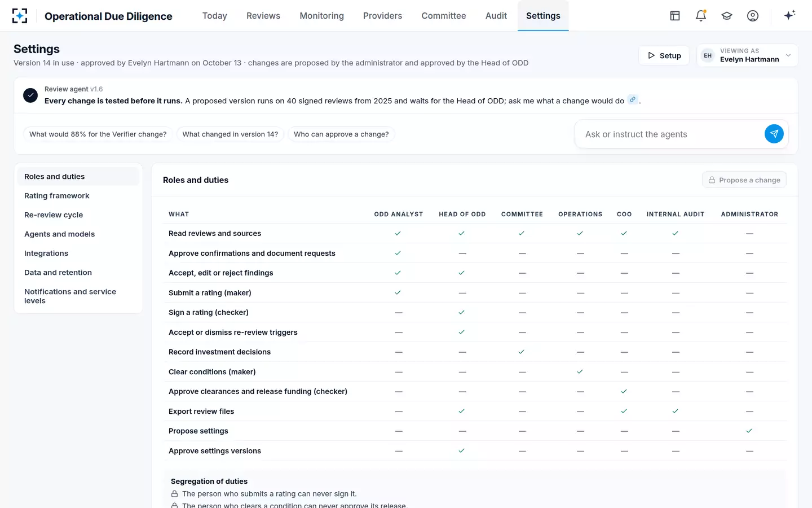Image resolution: width=812 pixels, height=508 pixels.
Task: Click the Setup button
Action: (664, 55)
